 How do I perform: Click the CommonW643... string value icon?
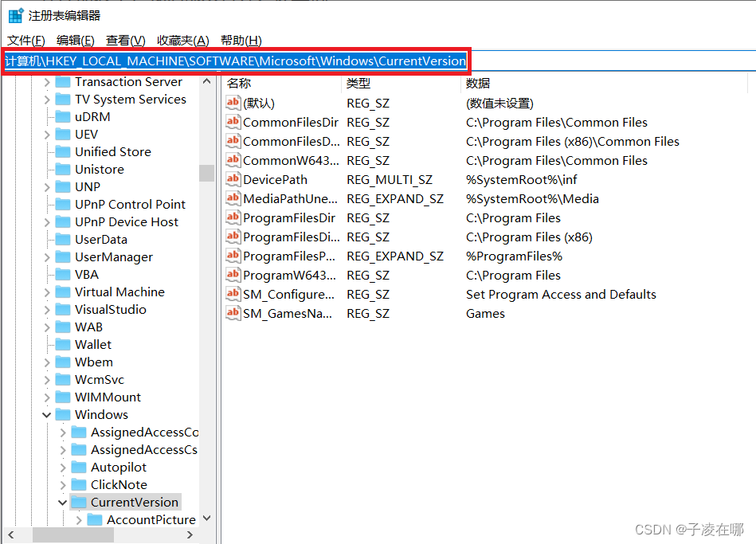coord(233,159)
